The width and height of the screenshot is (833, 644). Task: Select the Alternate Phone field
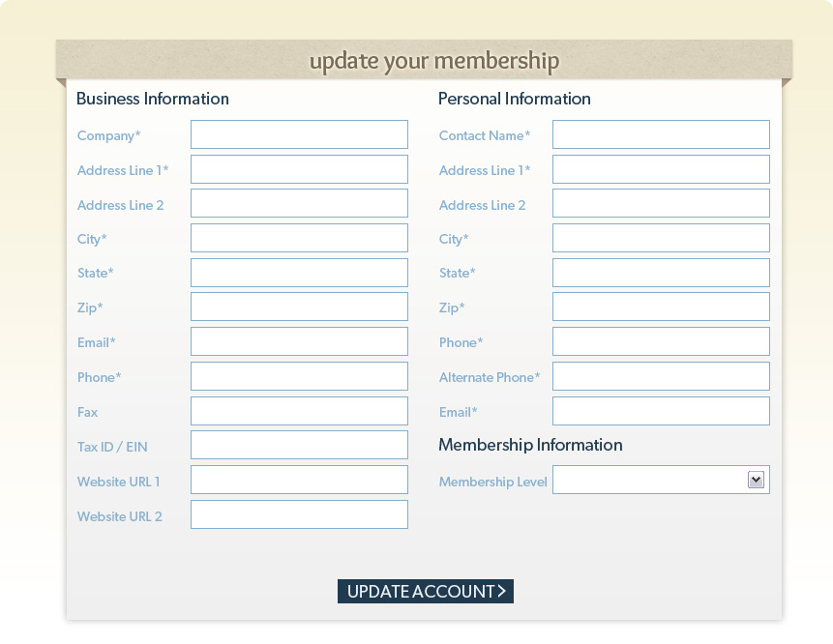point(661,376)
